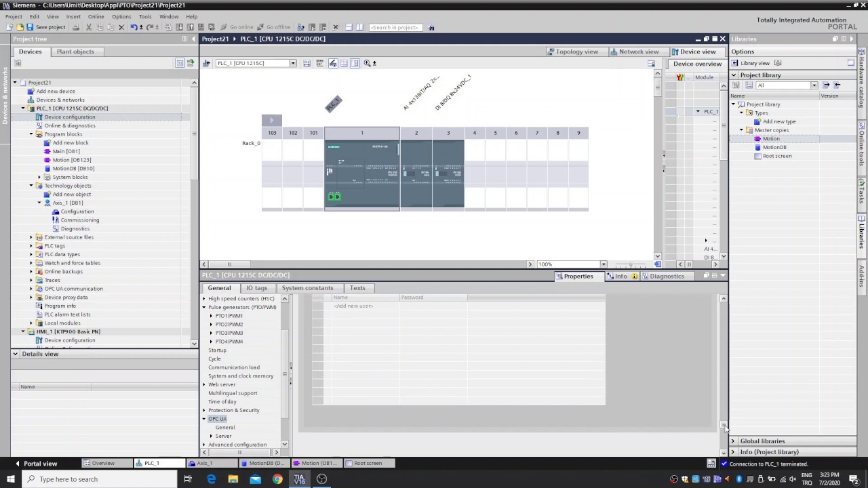Click the zoom magnifier icon in the device view toolbar
The width and height of the screenshot is (868, 488).
[x=367, y=63]
